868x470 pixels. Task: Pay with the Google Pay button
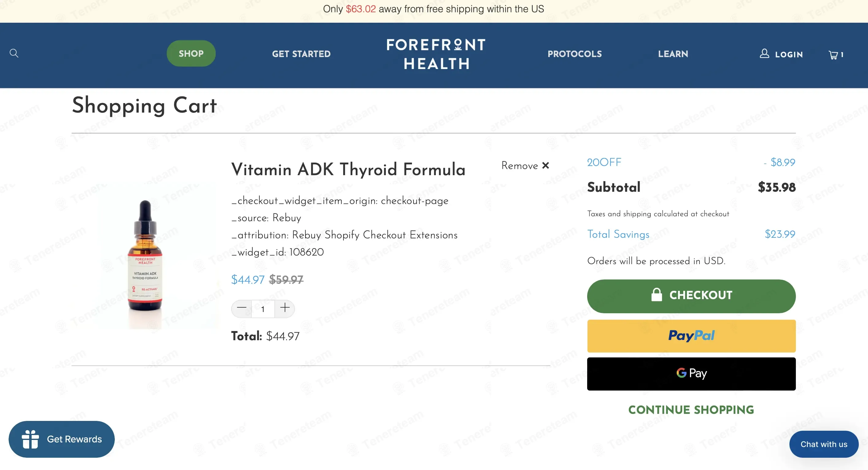tap(691, 374)
